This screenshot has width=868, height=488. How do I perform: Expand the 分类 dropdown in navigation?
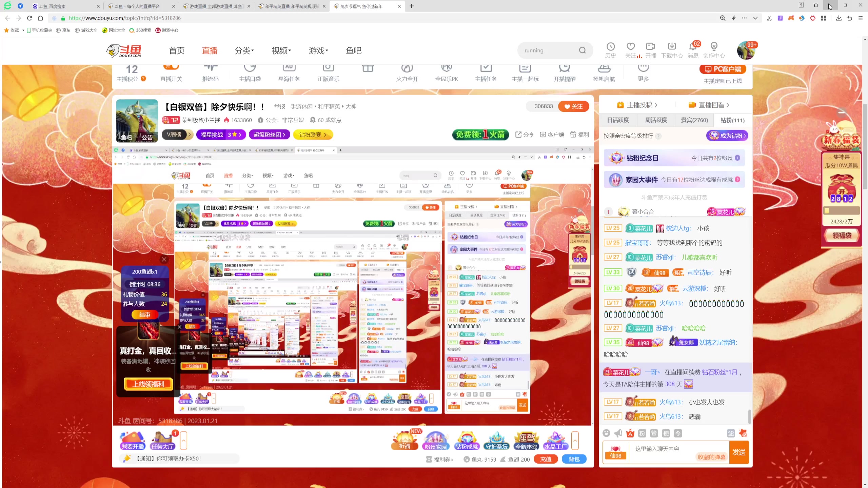coord(244,50)
